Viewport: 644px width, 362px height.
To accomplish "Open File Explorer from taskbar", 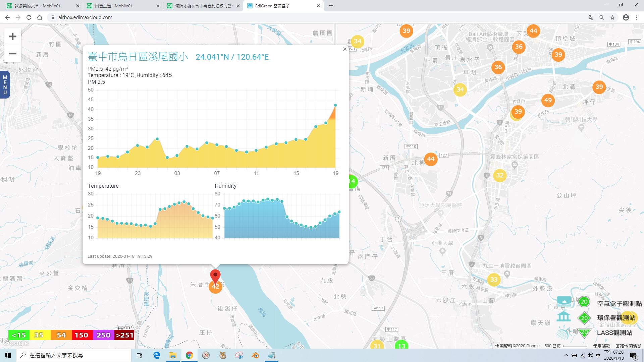I will [173, 355].
